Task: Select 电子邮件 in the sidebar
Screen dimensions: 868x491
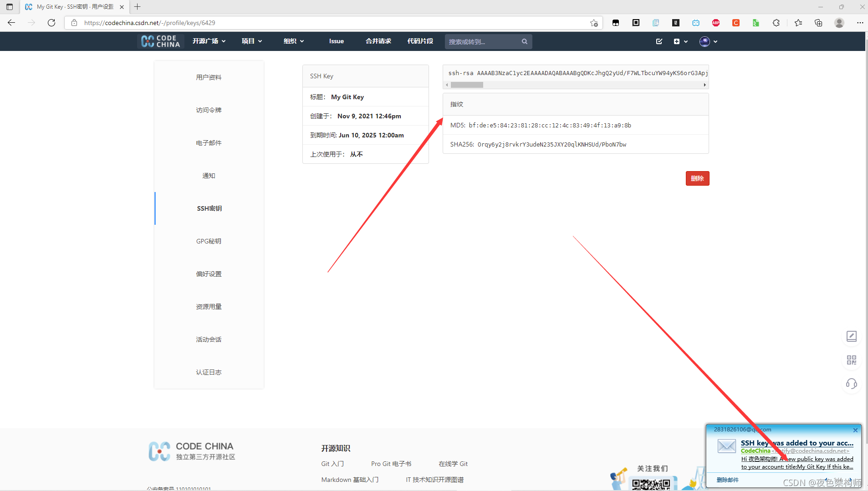Action: pyautogui.click(x=209, y=143)
